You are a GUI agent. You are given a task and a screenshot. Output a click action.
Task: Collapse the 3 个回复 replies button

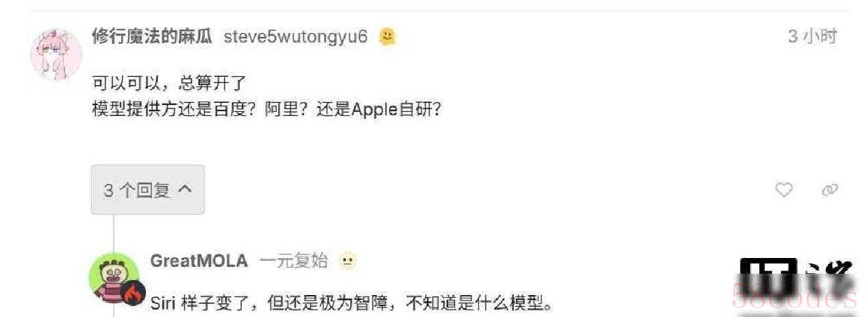click(148, 190)
